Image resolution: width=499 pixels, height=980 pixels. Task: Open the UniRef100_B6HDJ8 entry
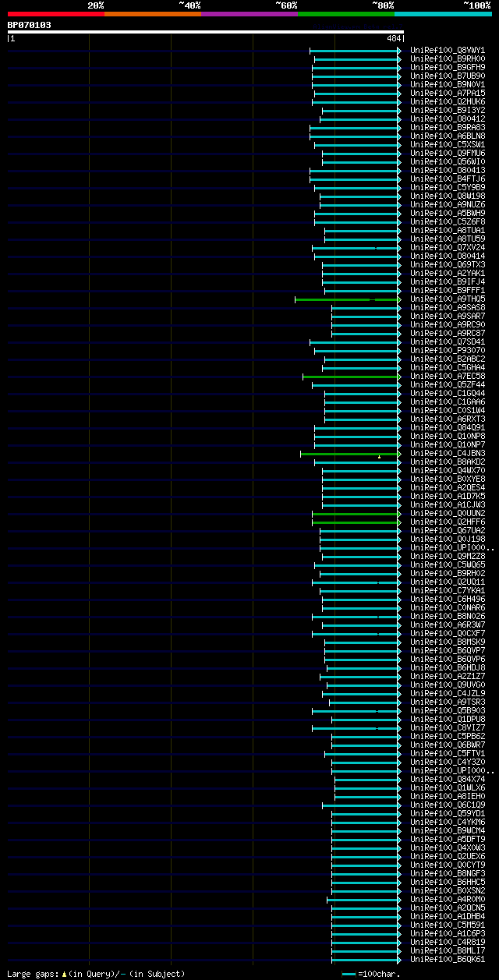[x=448, y=667]
